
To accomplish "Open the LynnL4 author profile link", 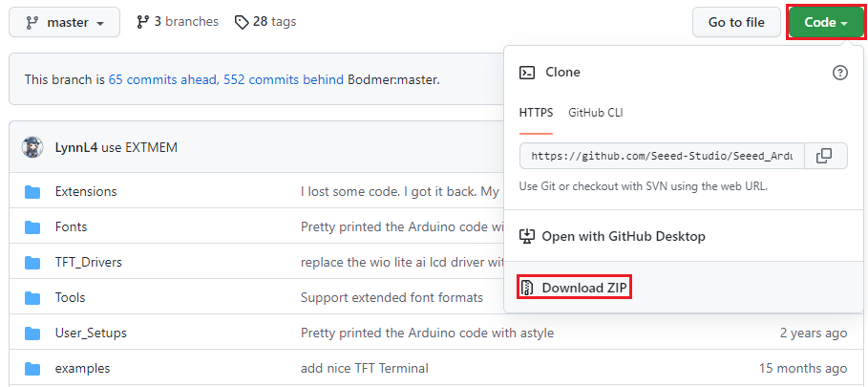I will point(76,148).
